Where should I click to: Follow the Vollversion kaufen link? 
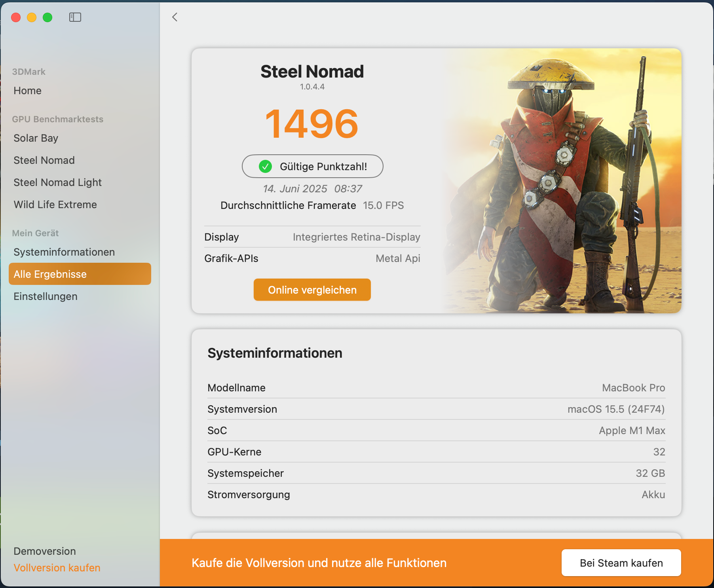point(57,568)
